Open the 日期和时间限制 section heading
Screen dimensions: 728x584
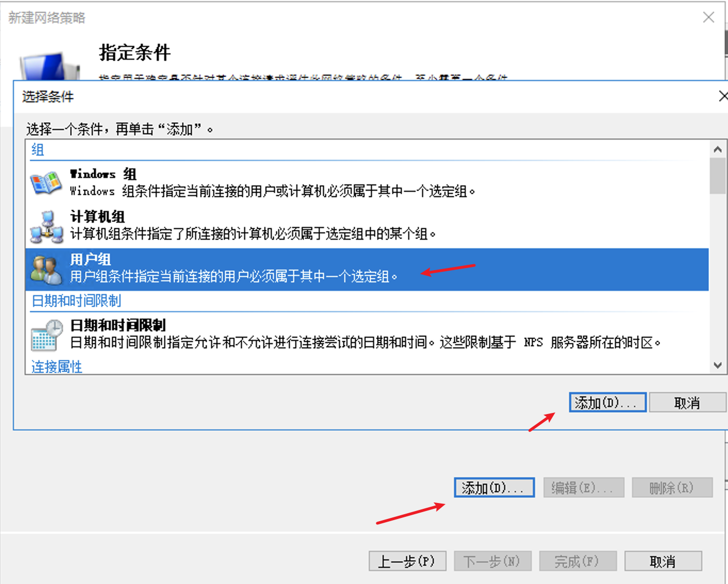tap(76, 301)
